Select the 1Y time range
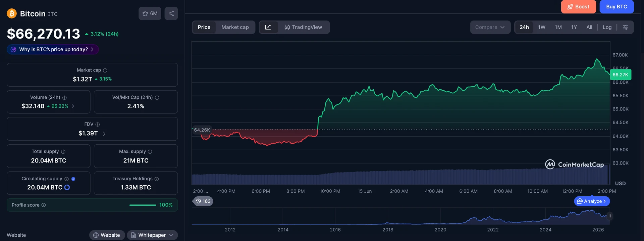 click(574, 27)
